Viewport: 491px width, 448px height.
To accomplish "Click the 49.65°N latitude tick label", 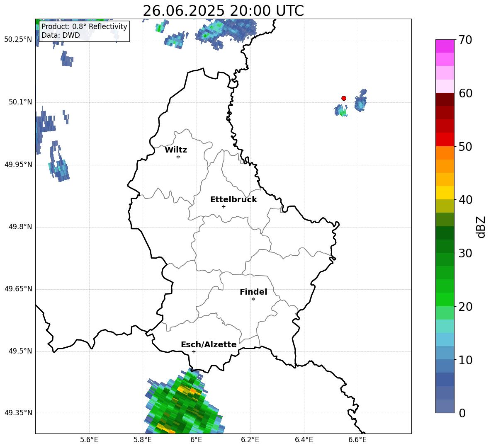I will [18, 289].
